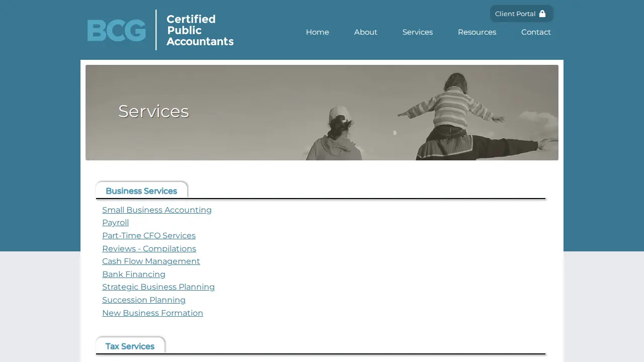Open Small Business Accounting link
This screenshot has width=644, height=362.
point(157,210)
